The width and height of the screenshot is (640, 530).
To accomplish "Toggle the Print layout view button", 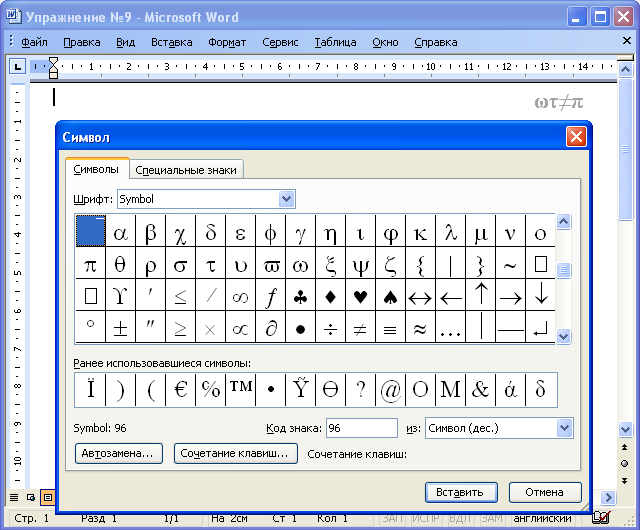I will (x=48, y=497).
